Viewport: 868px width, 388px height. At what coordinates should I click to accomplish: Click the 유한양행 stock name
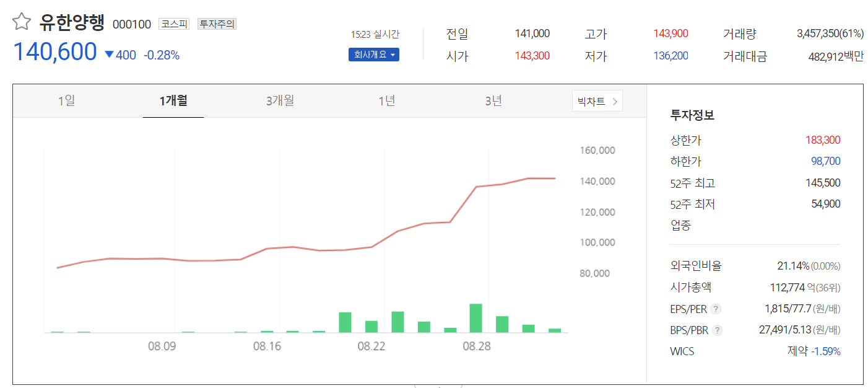coord(72,22)
